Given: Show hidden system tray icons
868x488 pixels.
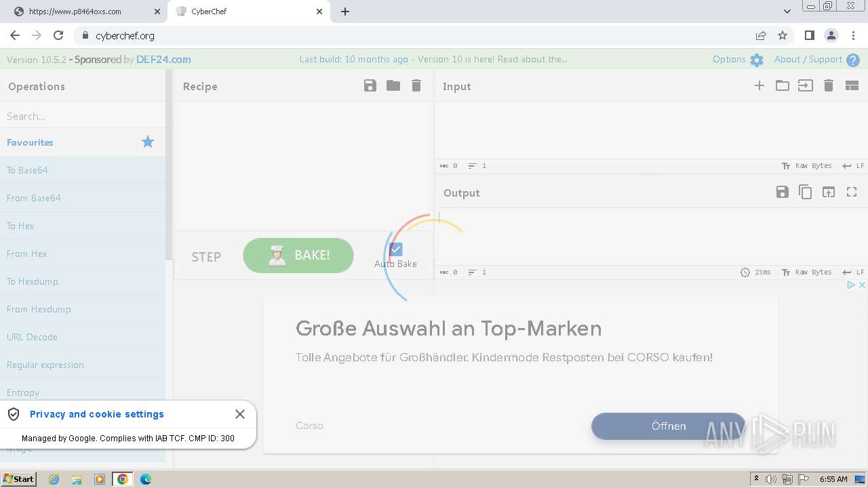Looking at the screenshot, I should click(756, 479).
